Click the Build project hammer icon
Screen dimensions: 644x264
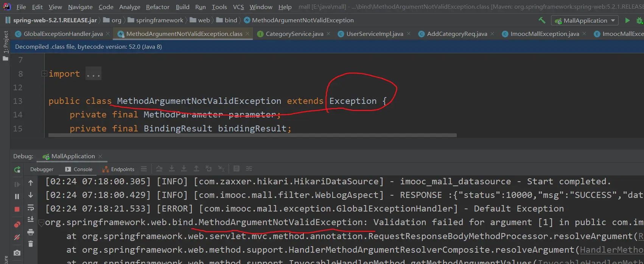coord(542,20)
